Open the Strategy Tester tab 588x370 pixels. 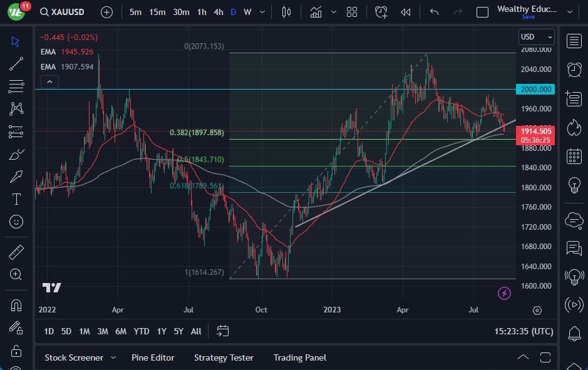coord(224,357)
